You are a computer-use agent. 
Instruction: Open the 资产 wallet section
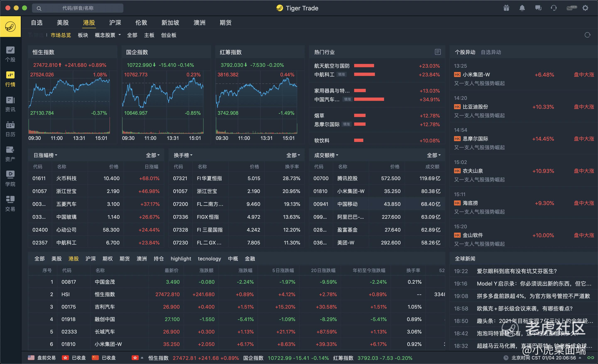pyautogui.click(x=10, y=154)
